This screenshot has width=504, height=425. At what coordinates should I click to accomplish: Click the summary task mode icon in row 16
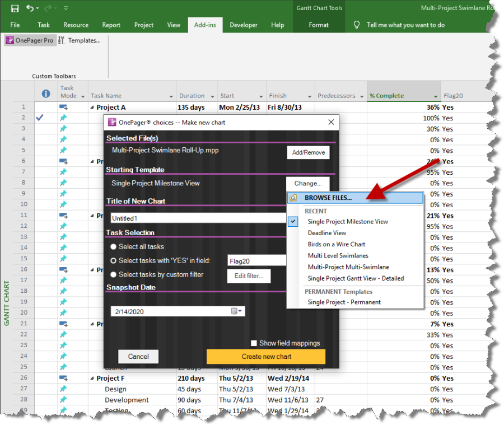[x=63, y=269]
